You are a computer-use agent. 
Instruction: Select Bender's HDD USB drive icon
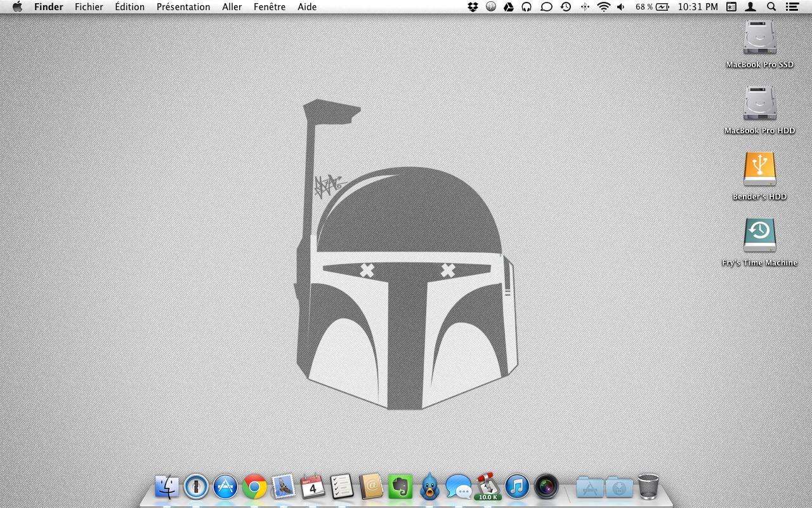point(760,170)
